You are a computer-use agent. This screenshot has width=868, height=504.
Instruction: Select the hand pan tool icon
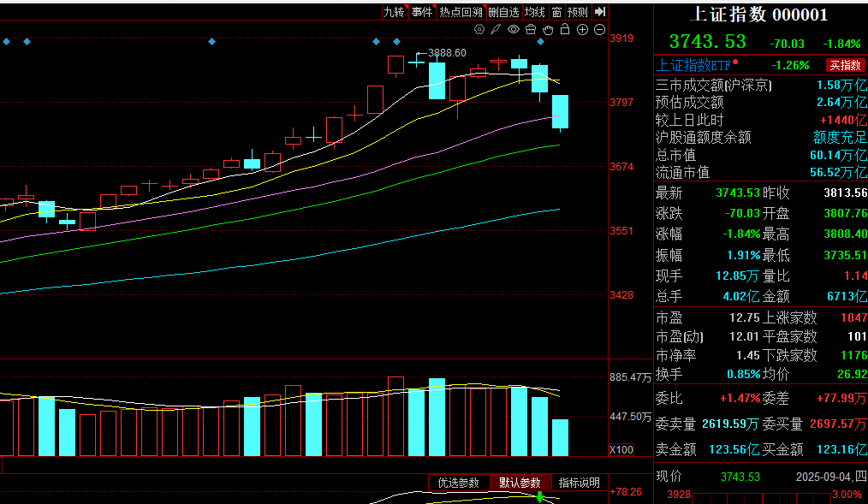[x=548, y=29]
